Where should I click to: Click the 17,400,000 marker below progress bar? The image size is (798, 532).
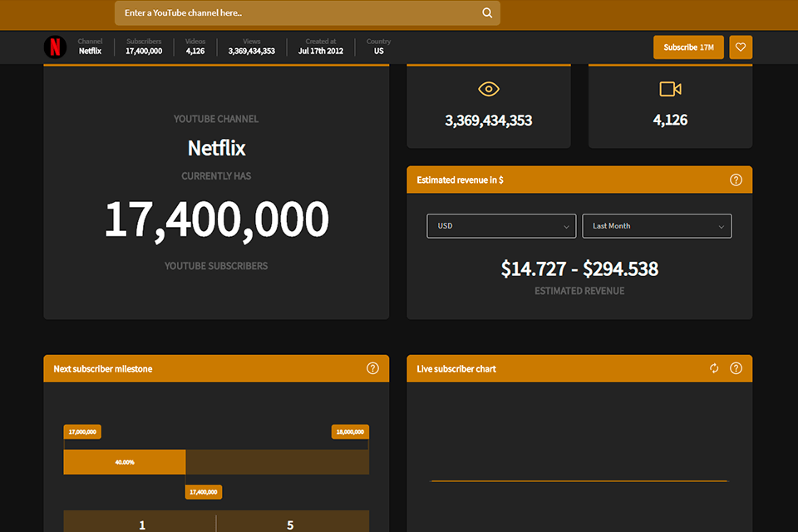click(x=203, y=491)
